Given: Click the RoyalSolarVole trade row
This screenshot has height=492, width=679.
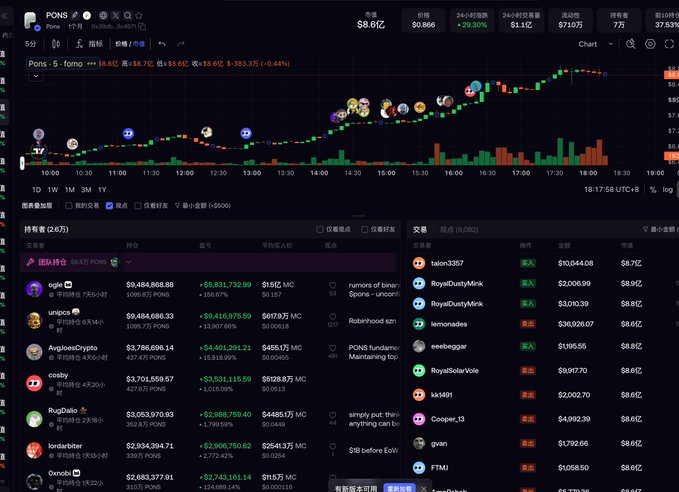Looking at the screenshot, I should pyautogui.click(x=545, y=371).
